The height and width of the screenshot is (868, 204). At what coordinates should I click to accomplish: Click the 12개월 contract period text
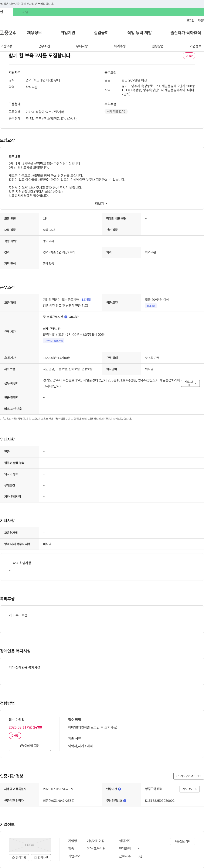pos(86,300)
